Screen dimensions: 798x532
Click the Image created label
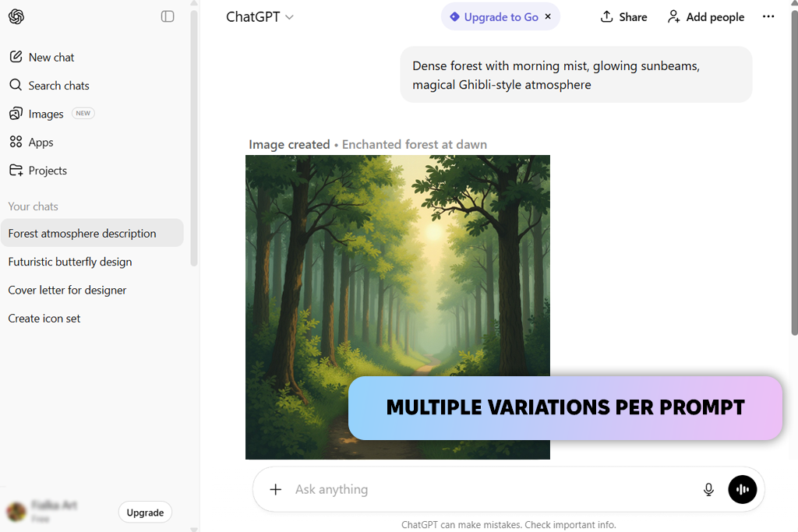289,144
